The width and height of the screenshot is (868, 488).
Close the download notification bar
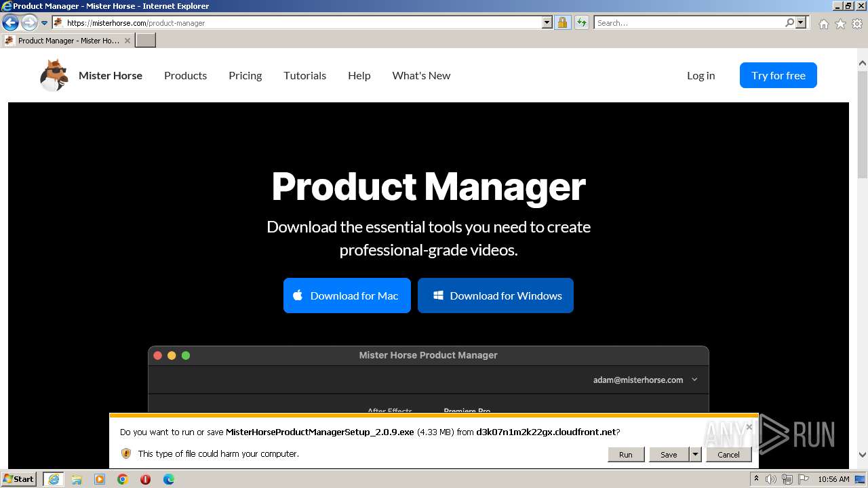point(749,427)
